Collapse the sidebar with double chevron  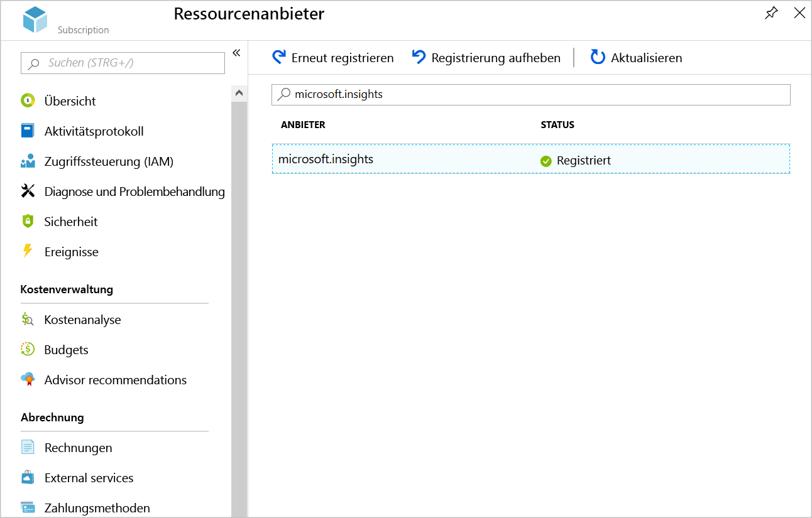tap(236, 53)
